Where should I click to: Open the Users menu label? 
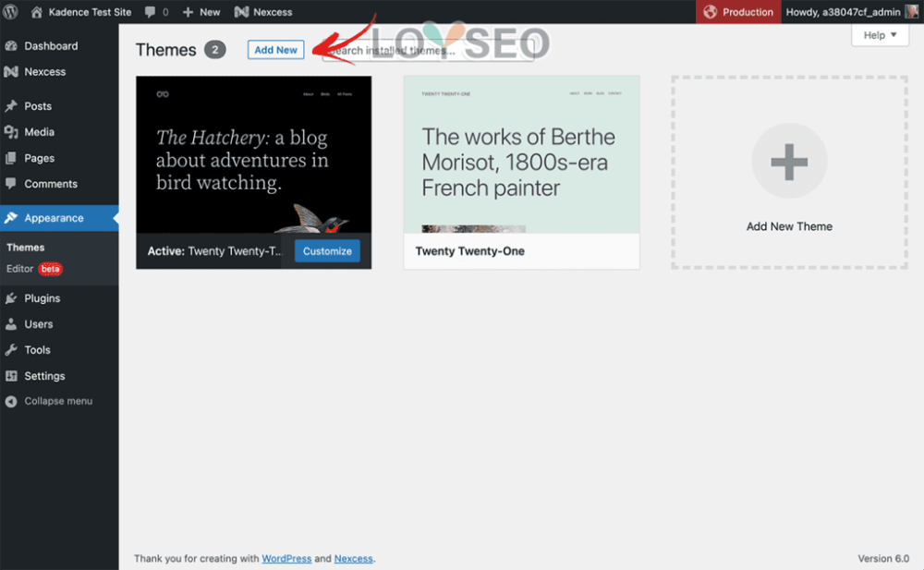[x=38, y=324]
